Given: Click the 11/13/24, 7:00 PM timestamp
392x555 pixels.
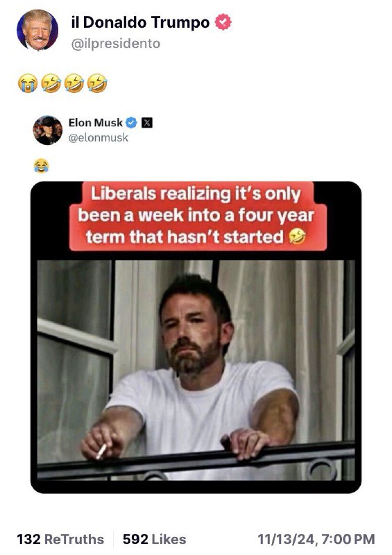Looking at the screenshot, I should coord(316,539).
